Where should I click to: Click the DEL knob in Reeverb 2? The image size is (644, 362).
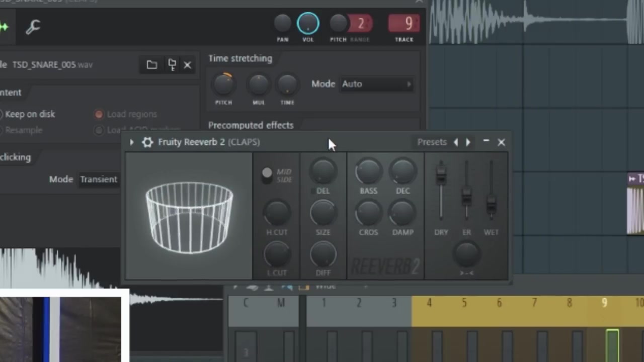click(x=323, y=171)
